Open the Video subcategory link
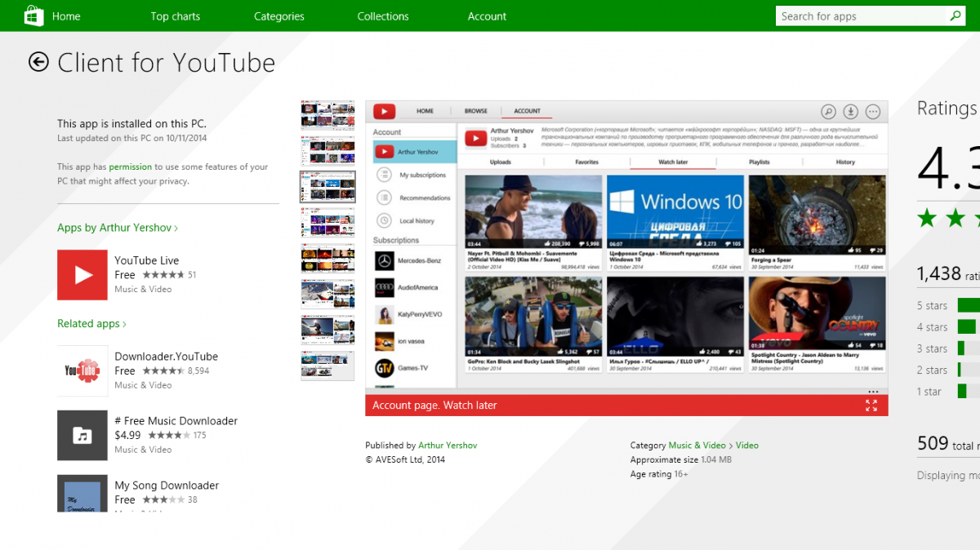980x550 pixels. 747,446
